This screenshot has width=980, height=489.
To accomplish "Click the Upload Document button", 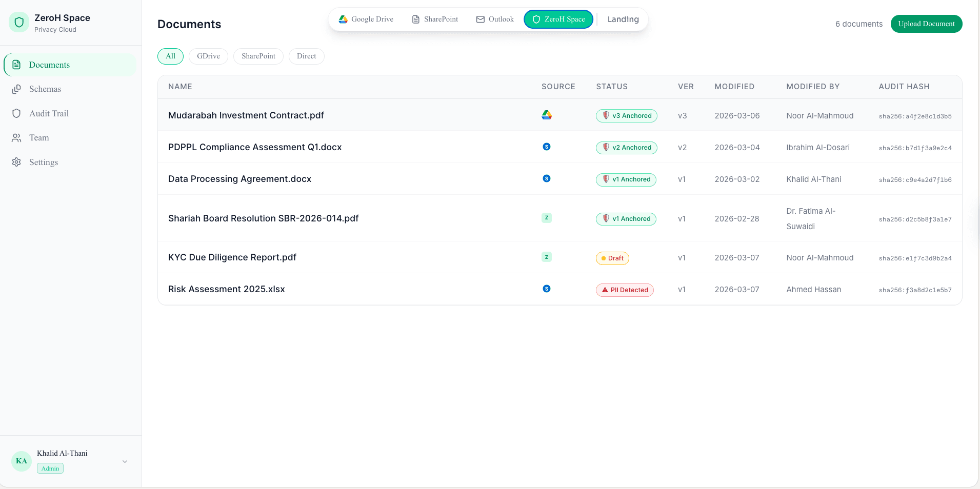I will (x=926, y=24).
